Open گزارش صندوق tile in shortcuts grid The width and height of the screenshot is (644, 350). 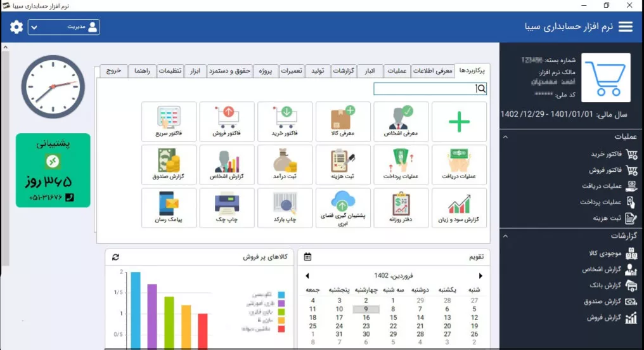[169, 165]
